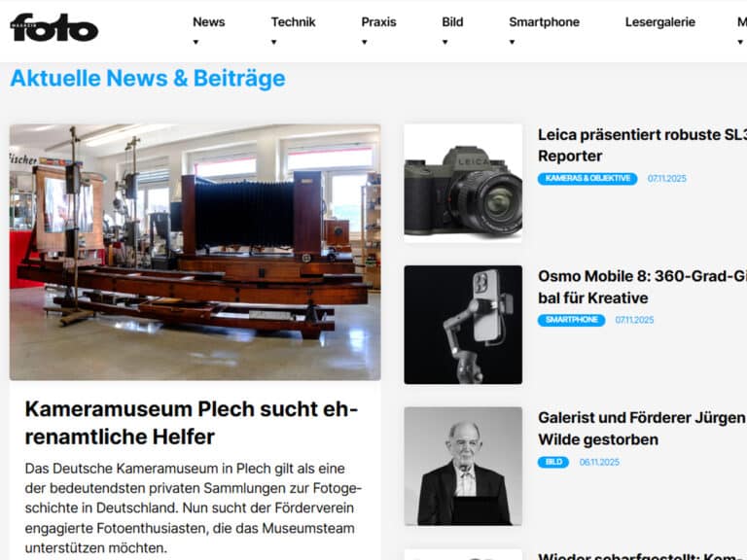Image resolution: width=747 pixels, height=560 pixels.
Task: Open the Leica SL3 camera thumbnail
Action: point(463,183)
